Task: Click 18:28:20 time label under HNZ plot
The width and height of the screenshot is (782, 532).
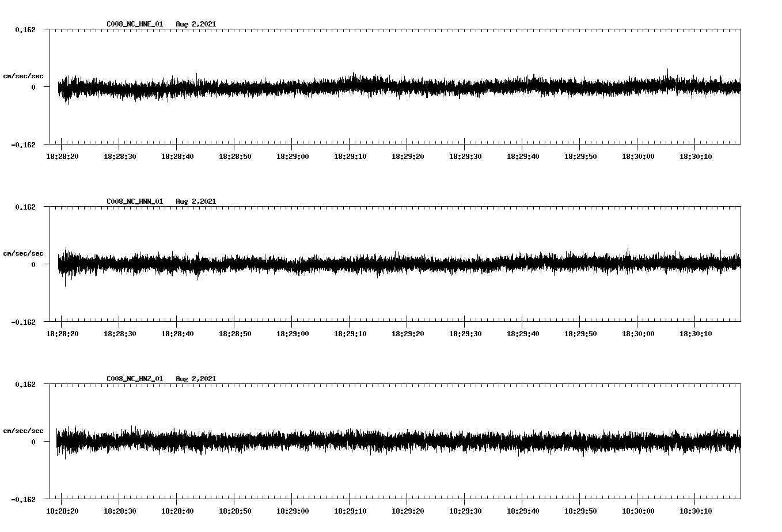Action: click(x=62, y=511)
